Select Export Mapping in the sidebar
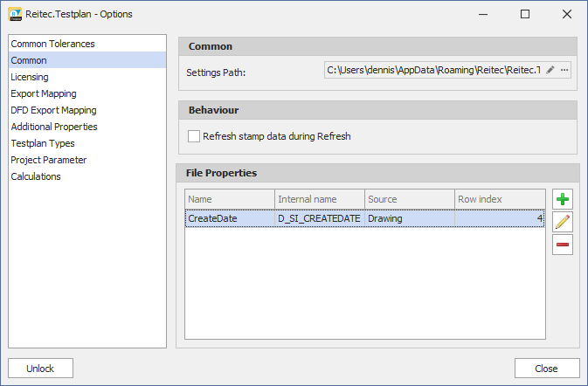This screenshot has width=588, height=386. click(x=44, y=93)
